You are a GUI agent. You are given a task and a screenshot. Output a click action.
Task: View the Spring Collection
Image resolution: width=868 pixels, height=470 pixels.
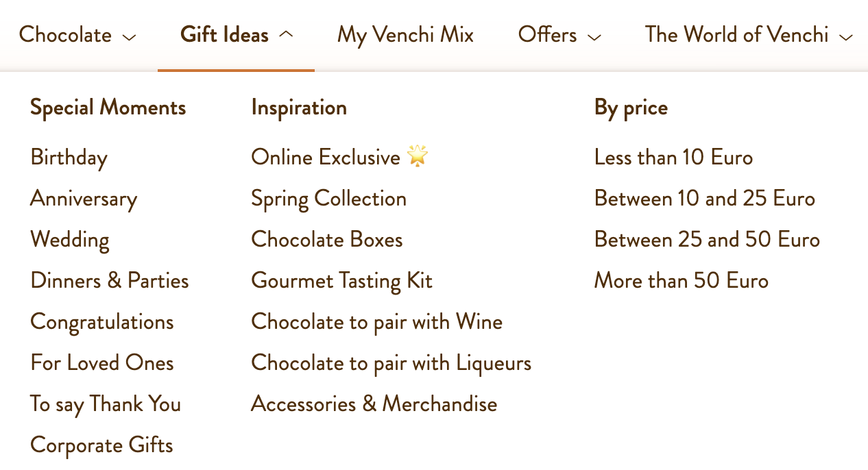(329, 199)
